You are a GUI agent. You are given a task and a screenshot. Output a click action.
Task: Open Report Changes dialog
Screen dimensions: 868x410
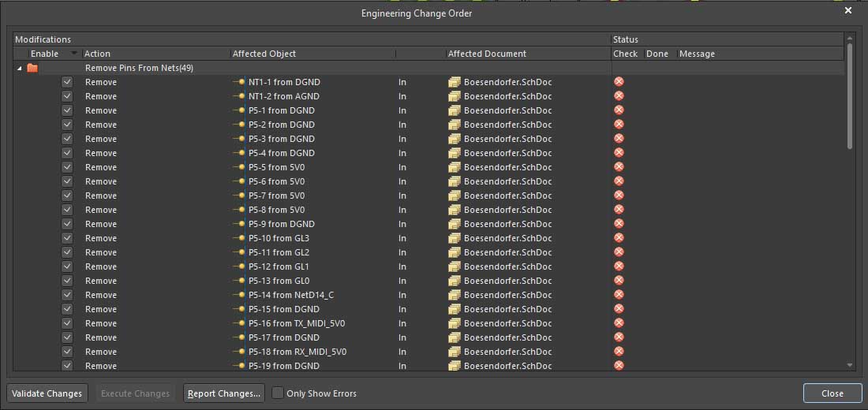click(x=224, y=393)
